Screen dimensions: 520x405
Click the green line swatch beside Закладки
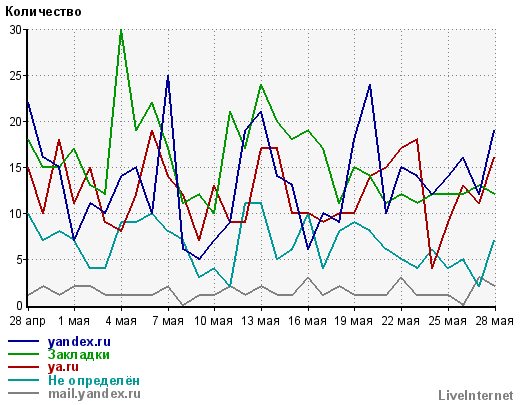point(23,354)
